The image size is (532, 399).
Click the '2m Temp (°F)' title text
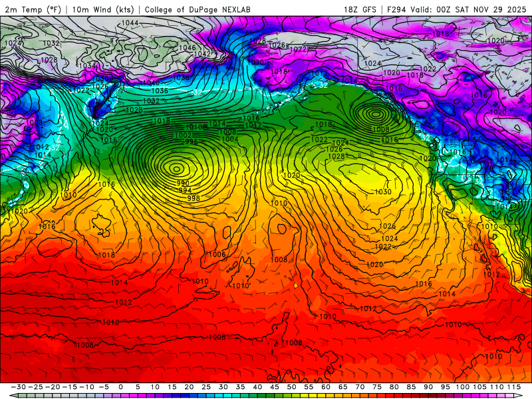[33, 9]
